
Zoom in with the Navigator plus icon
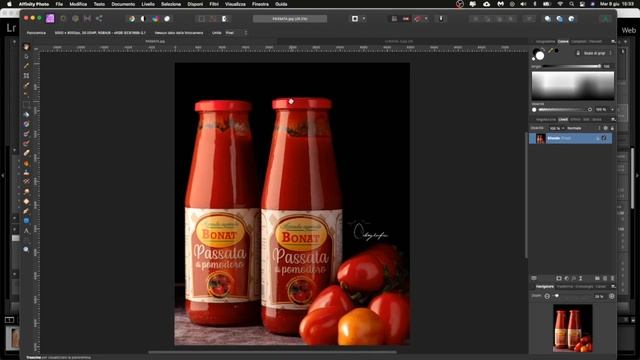click(x=611, y=296)
